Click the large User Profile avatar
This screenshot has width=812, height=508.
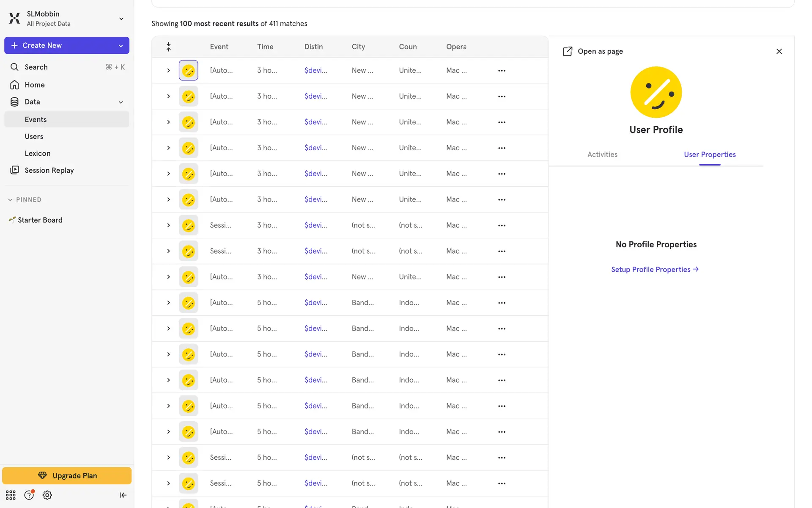656,92
